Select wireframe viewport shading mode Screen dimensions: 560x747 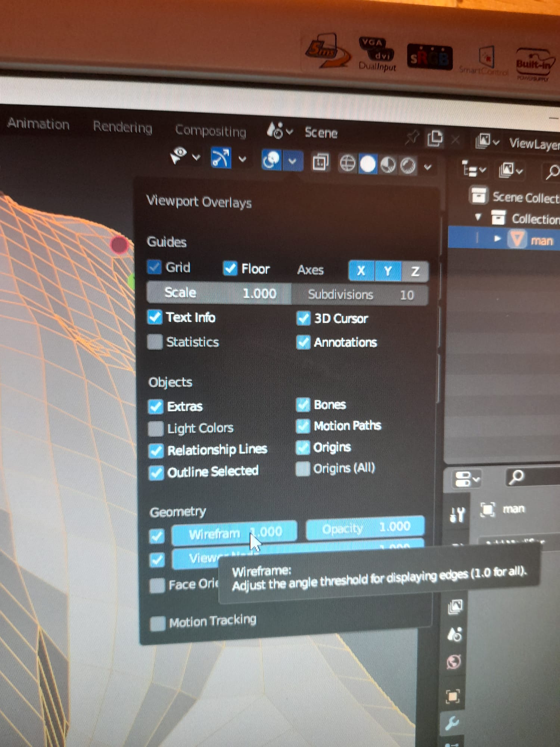point(348,164)
